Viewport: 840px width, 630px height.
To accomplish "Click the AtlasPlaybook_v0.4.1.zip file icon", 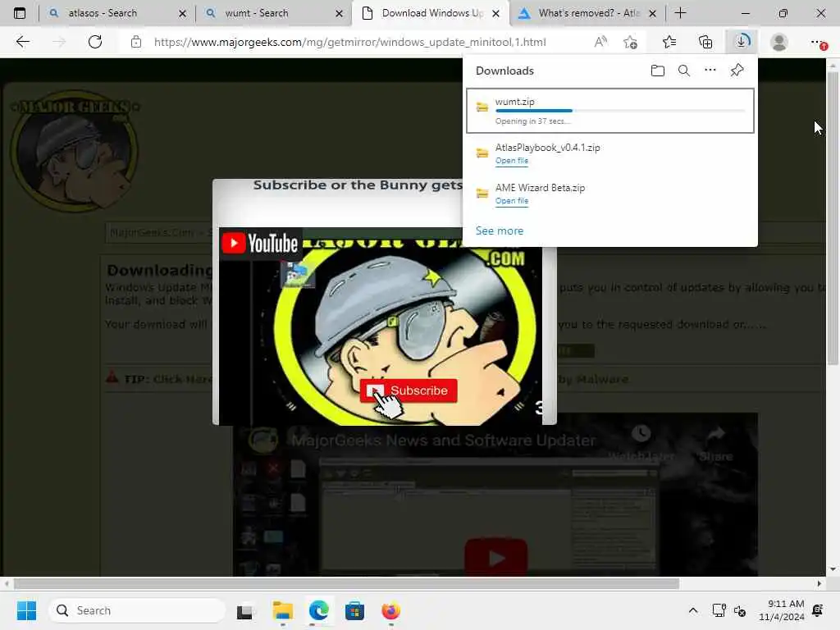I will pyautogui.click(x=482, y=153).
